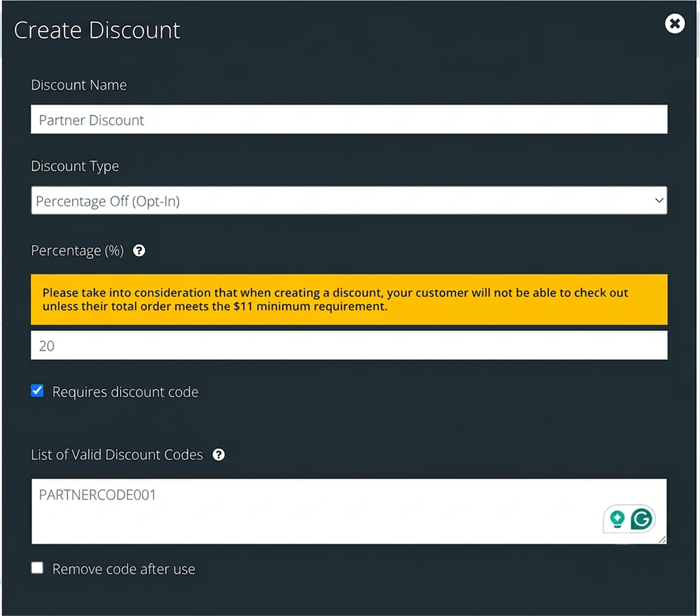Click the Discount Name label
The image size is (700, 616).
pos(79,85)
